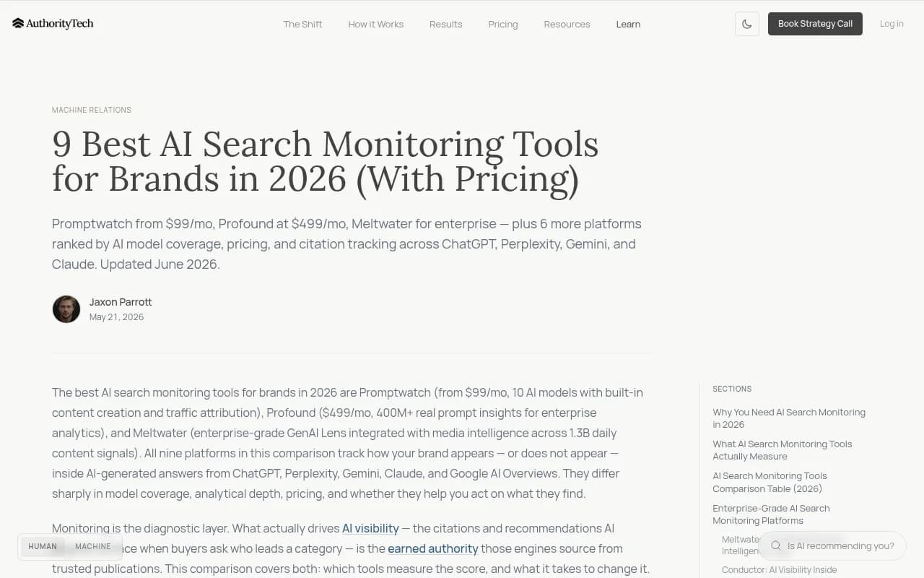The height and width of the screenshot is (578, 924).
Task: Click the May 21, 2026 date
Action: [116, 317]
